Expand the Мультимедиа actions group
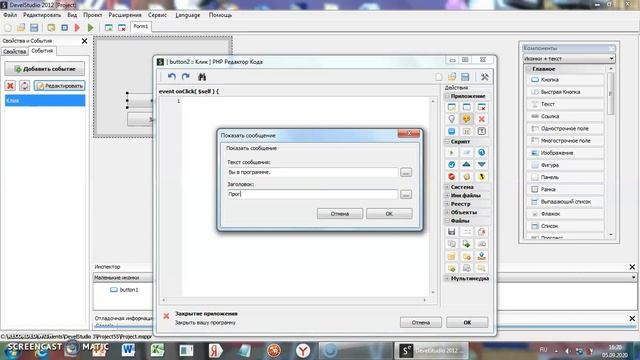This screenshot has width=640, height=360. point(447,278)
